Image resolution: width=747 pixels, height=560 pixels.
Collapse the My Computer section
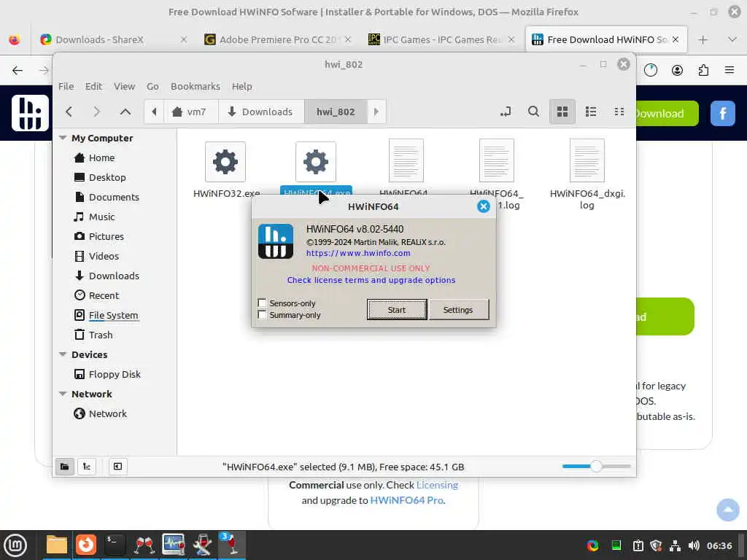[x=63, y=138]
